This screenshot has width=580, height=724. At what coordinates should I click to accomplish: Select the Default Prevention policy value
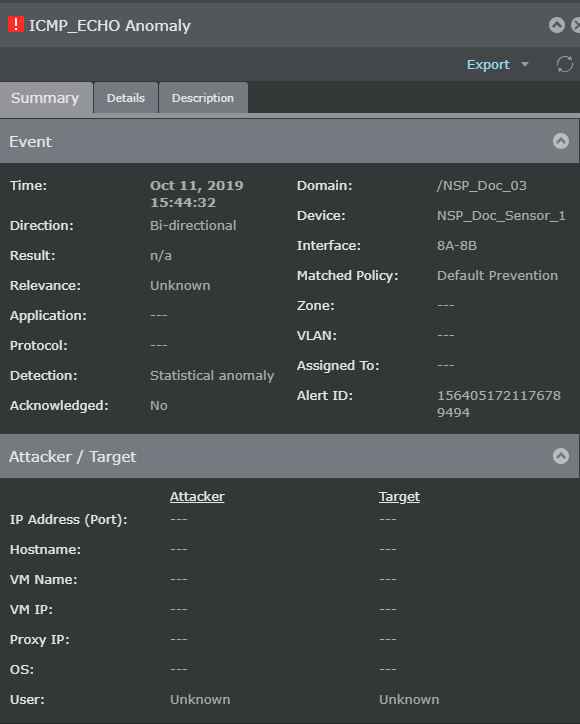497,275
